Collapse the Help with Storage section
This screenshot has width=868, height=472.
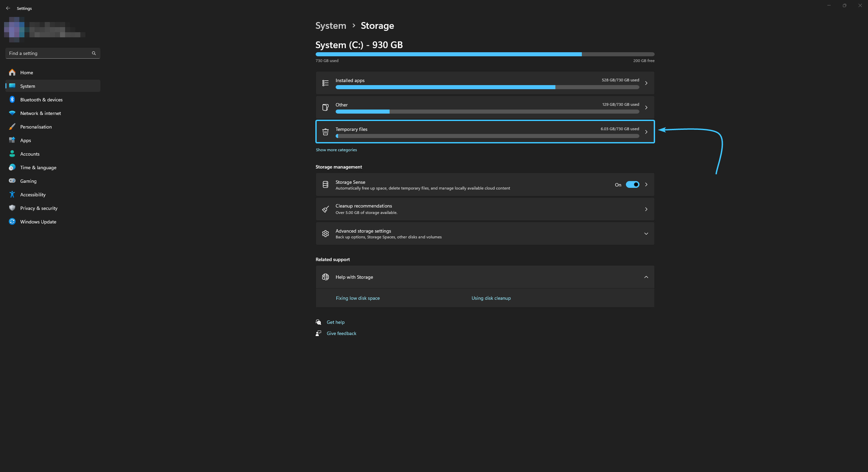tap(646, 277)
